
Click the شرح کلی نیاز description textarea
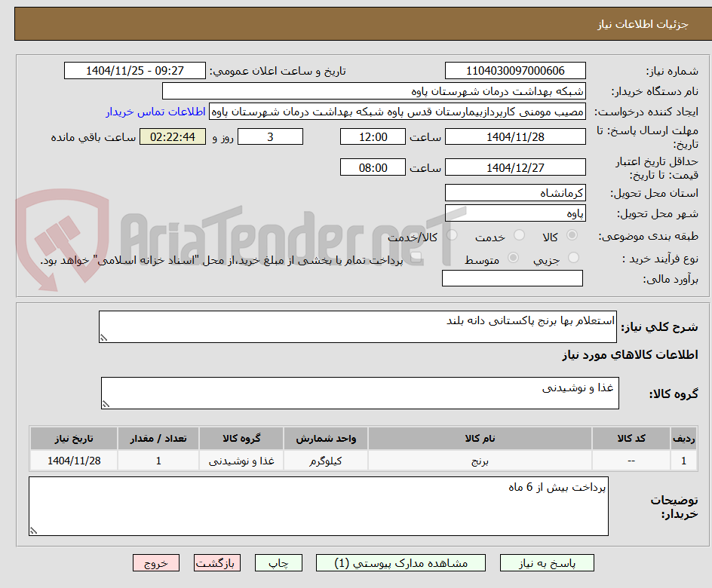click(x=358, y=326)
